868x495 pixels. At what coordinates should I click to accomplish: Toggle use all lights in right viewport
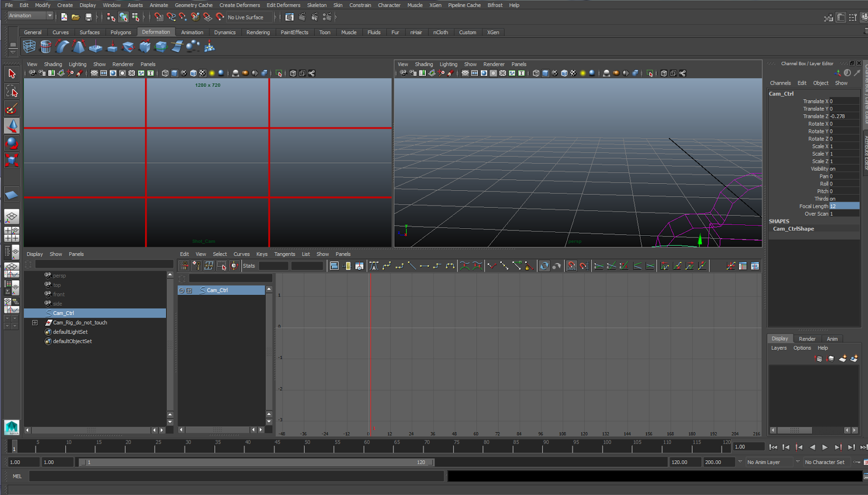click(583, 73)
